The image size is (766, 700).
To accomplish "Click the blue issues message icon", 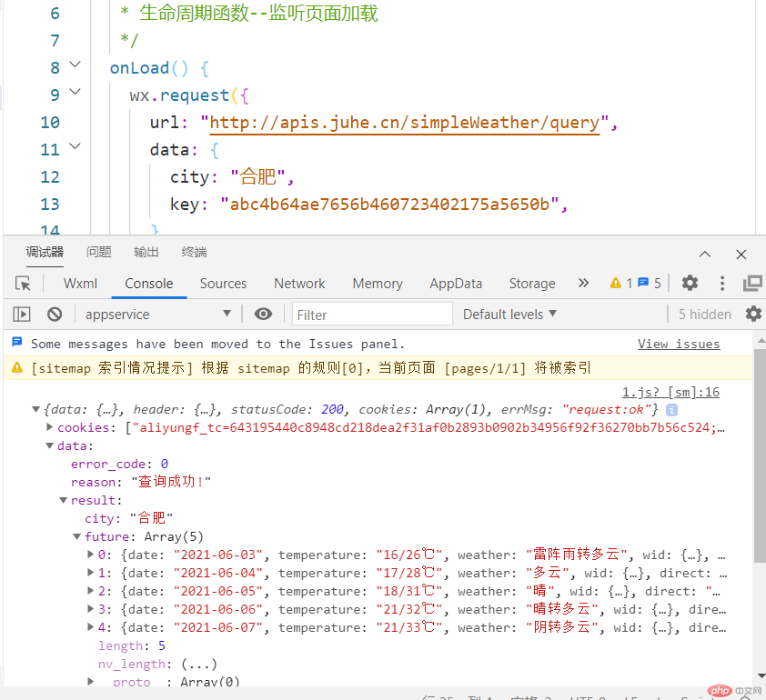I will pos(643,283).
